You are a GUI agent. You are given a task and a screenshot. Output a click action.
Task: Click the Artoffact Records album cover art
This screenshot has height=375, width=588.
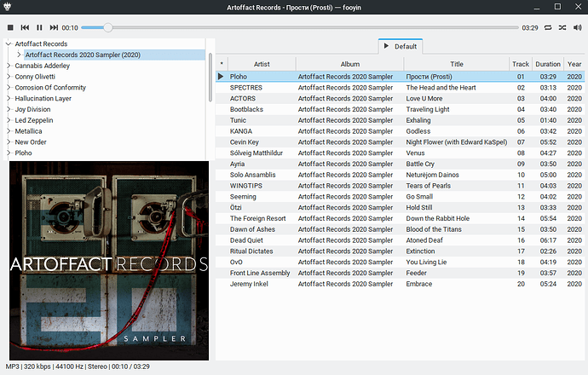[x=108, y=261]
